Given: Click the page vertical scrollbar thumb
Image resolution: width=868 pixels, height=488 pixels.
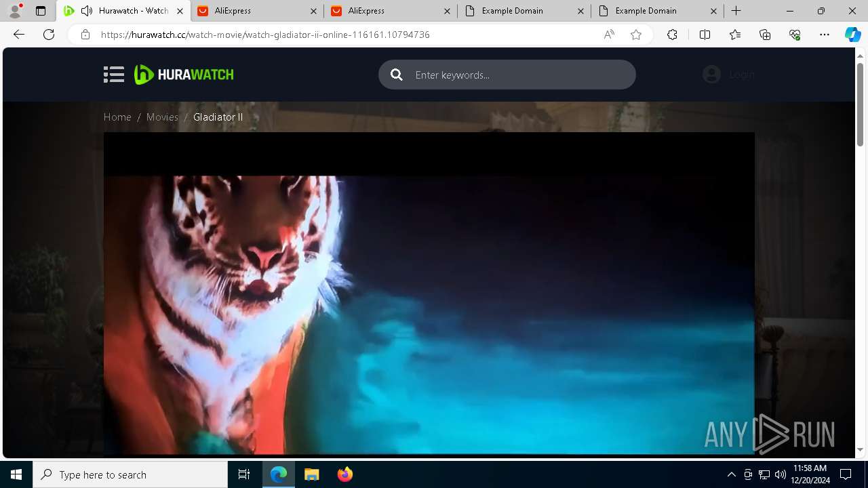Looking at the screenshot, I should click(x=861, y=103).
